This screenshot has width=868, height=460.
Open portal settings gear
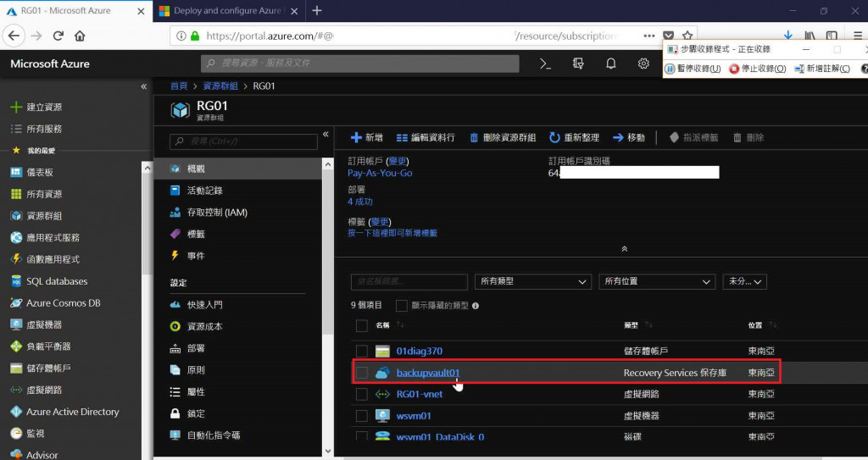point(643,64)
